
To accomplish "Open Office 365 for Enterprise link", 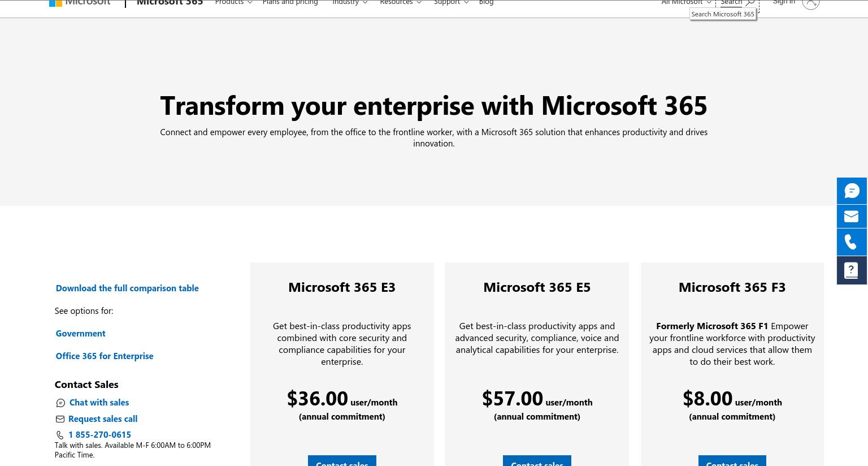I will coord(105,356).
